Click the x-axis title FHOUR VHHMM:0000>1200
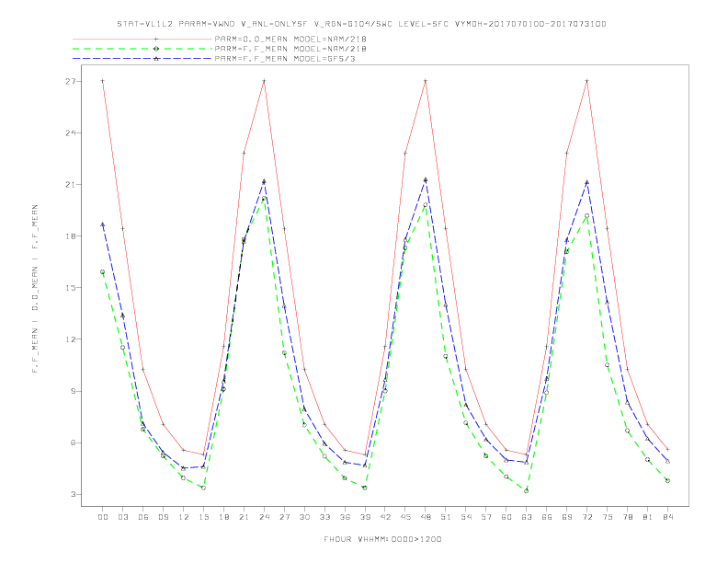This screenshot has height=563, width=728. click(x=382, y=539)
